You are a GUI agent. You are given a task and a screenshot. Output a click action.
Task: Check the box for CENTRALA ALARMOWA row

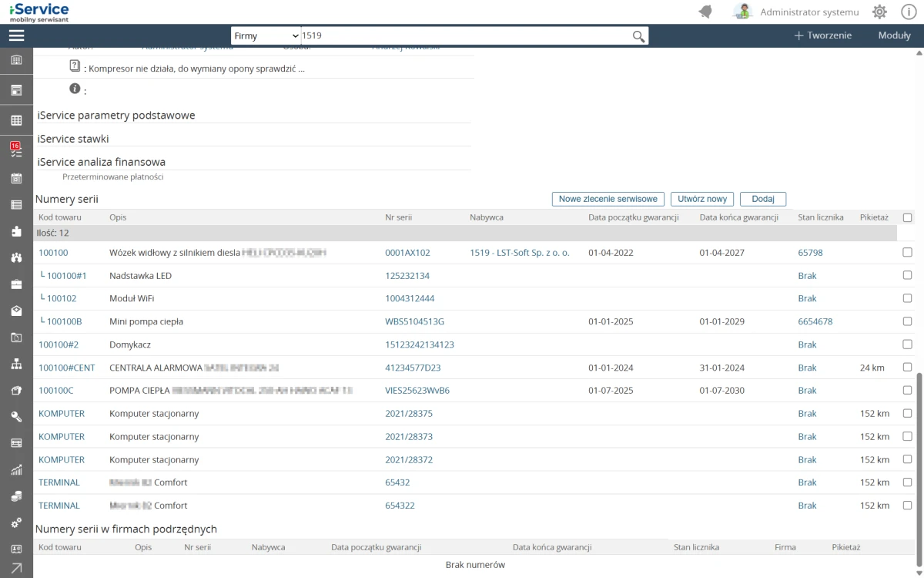[x=907, y=368]
